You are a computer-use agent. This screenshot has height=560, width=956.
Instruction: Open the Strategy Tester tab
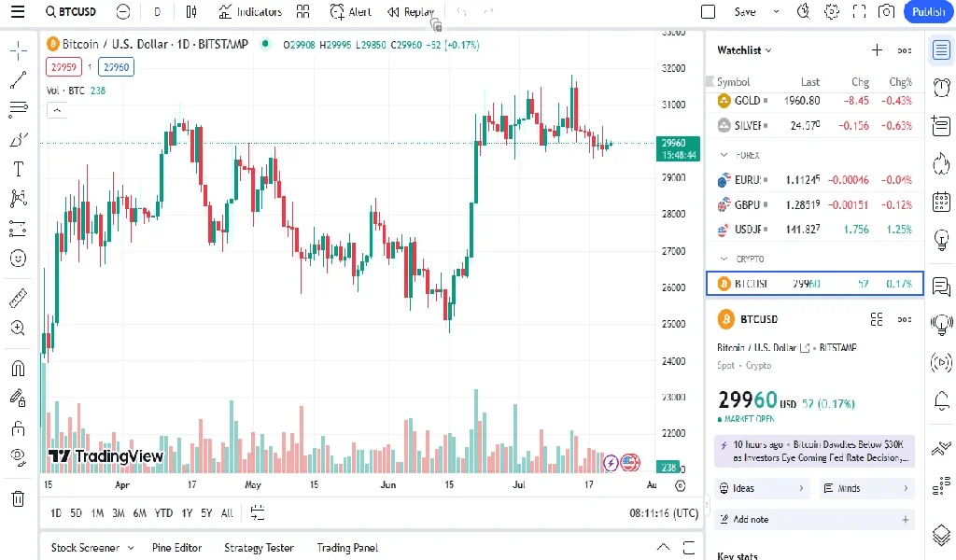pos(259,548)
